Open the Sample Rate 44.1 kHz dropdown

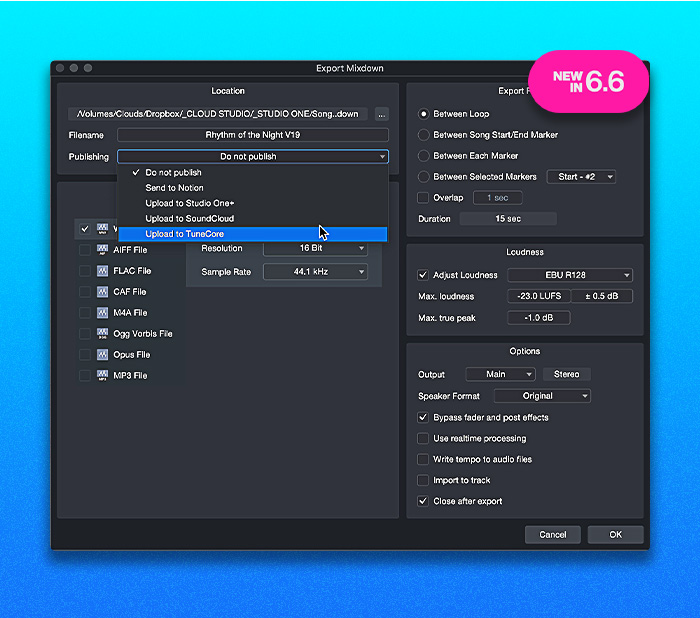click(x=315, y=272)
